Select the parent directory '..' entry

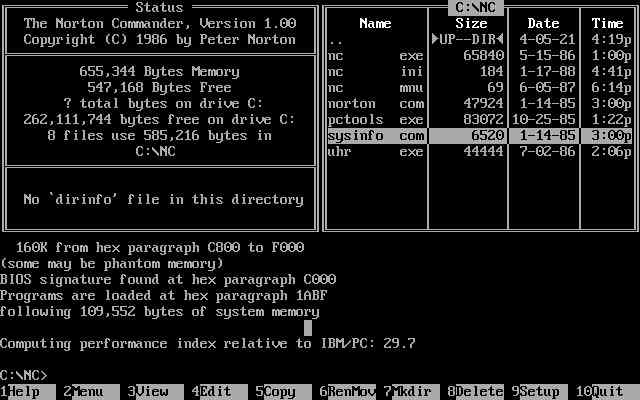(x=480, y=40)
